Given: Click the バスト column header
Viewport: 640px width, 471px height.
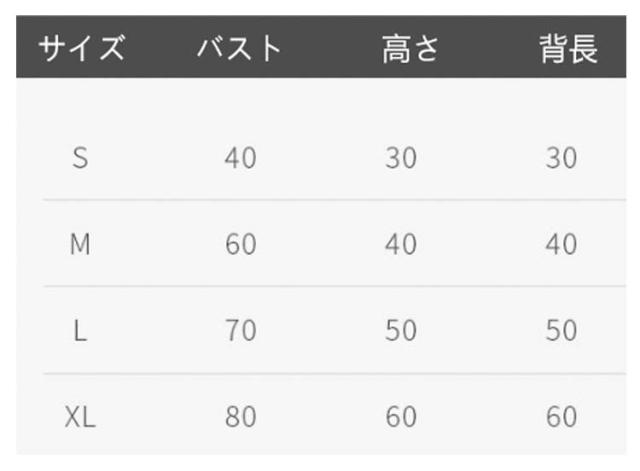Looking at the screenshot, I should coord(240,50).
